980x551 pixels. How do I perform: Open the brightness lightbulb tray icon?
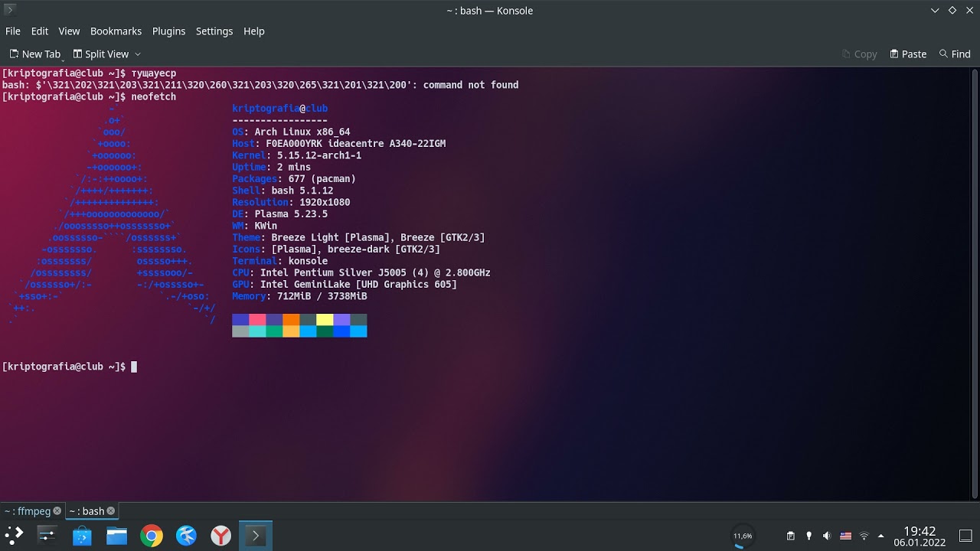808,536
